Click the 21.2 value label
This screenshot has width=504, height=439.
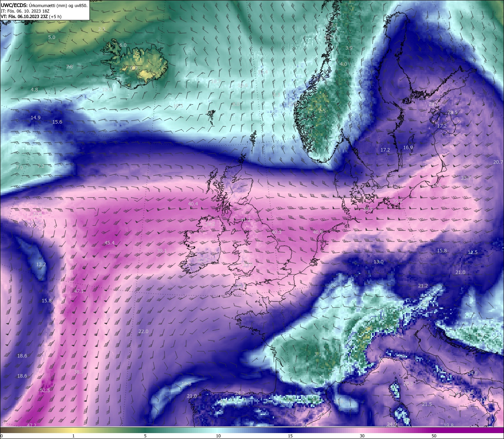pos(423,286)
